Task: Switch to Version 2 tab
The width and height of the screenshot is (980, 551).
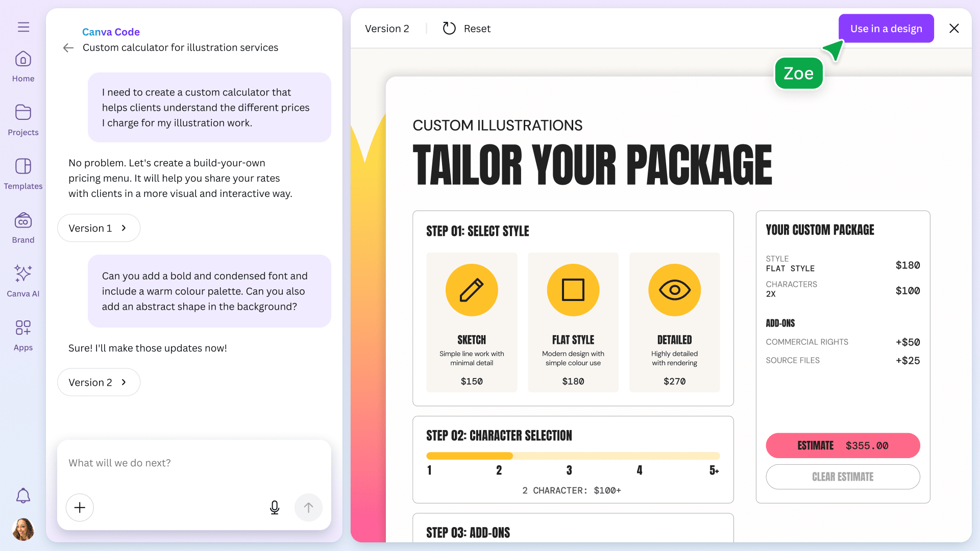Action: pyautogui.click(x=387, y=29)
